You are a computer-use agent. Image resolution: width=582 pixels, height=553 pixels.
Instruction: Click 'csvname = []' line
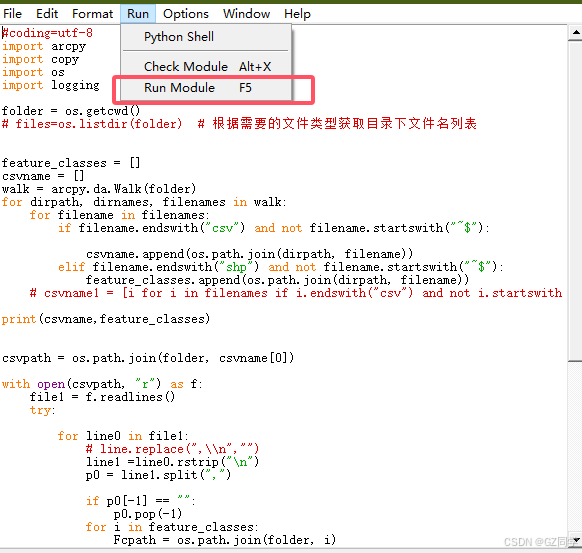(x=43, y=176)
